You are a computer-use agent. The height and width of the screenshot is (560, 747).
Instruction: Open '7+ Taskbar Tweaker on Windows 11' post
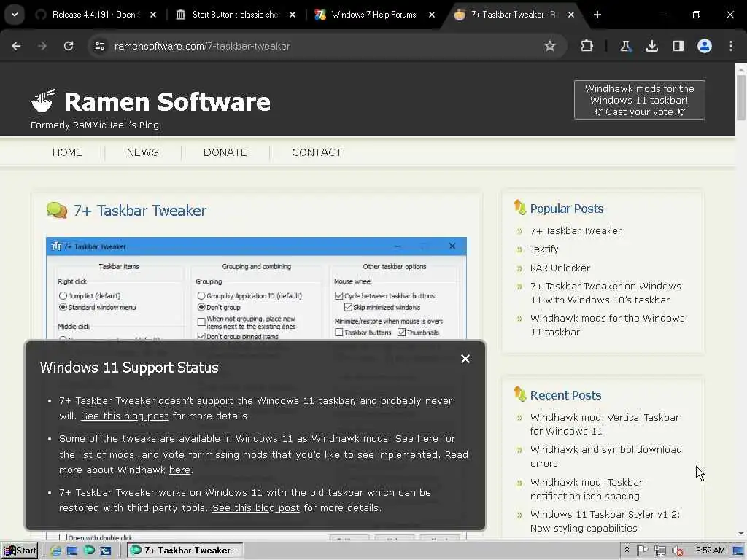[605, 293]
